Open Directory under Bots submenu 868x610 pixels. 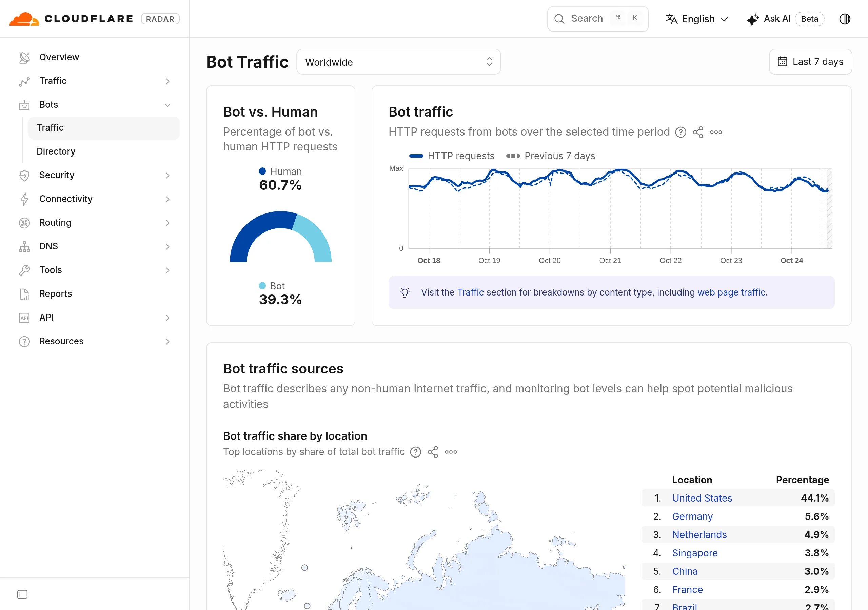104,151
